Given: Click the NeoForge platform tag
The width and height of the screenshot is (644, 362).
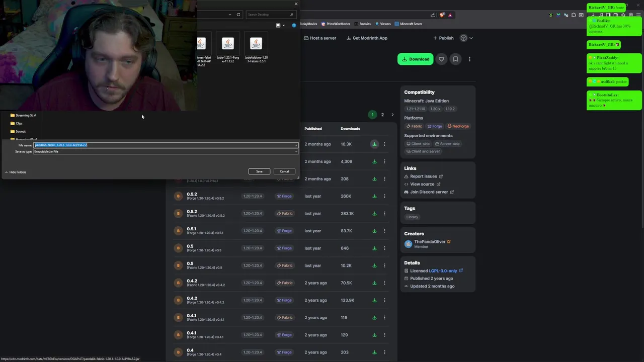Looking at the screenshot, I should click(458, 126).
